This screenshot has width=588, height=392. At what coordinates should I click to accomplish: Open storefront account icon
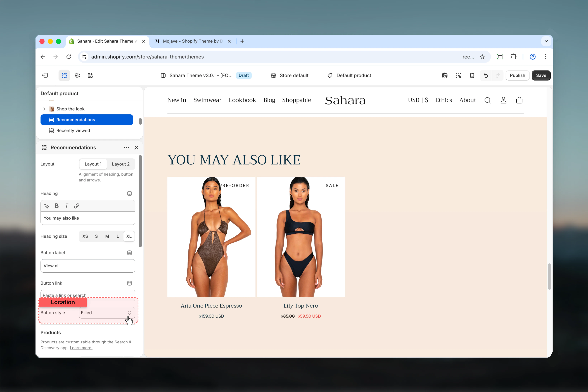tap(504, 100)
